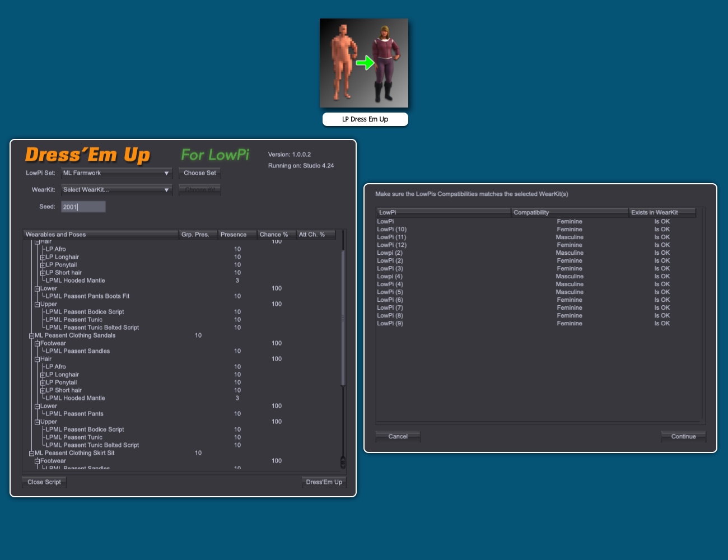Viewport: 728px width, 560px height.
Task: Collapse the ML Peasent Clothing Sandals group
Action: pyautogui.click(x=32, y=335)
